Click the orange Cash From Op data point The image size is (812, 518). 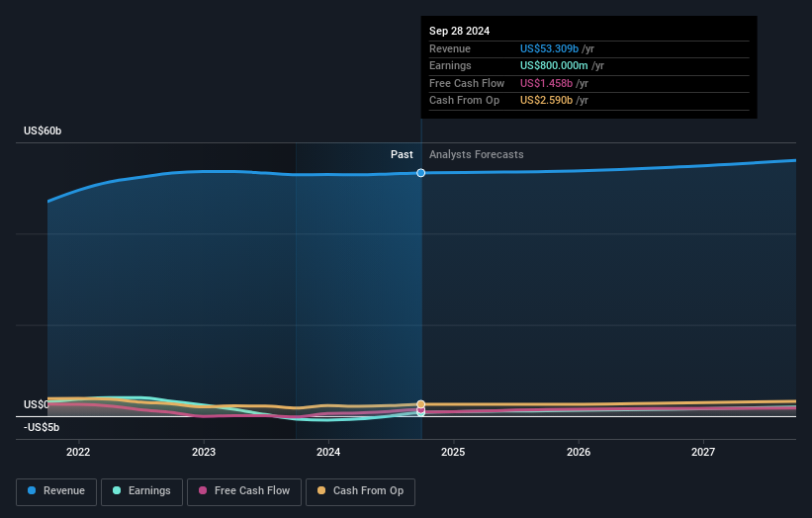[421, 404]
